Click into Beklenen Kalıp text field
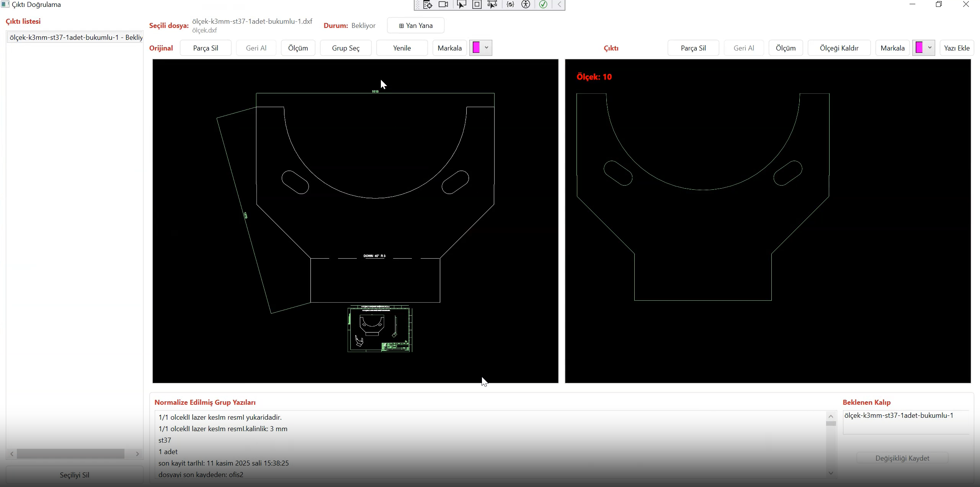This screenshot has width=980, height=487. [x=906, y=422]
